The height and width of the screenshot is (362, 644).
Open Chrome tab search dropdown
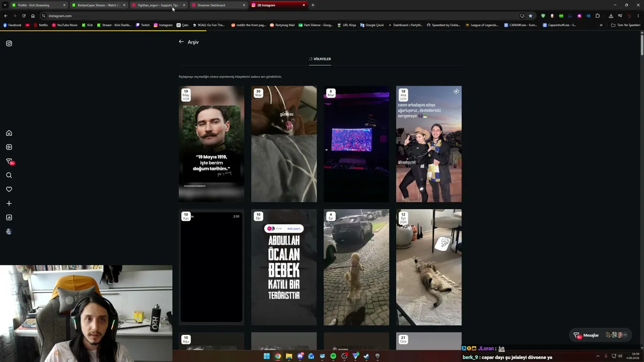coord(5,5)
